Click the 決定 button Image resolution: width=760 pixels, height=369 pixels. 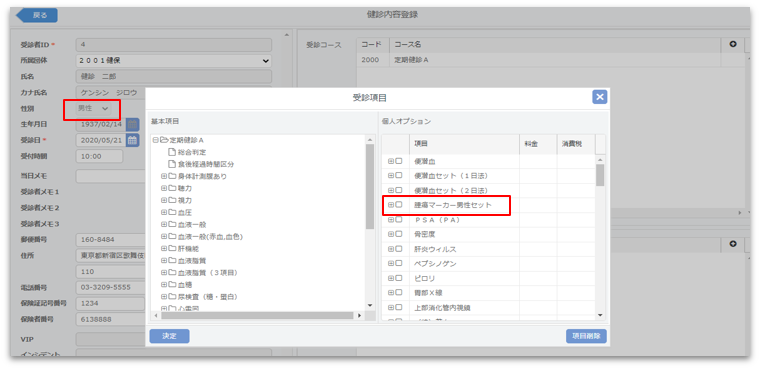(x=169, y=336)
